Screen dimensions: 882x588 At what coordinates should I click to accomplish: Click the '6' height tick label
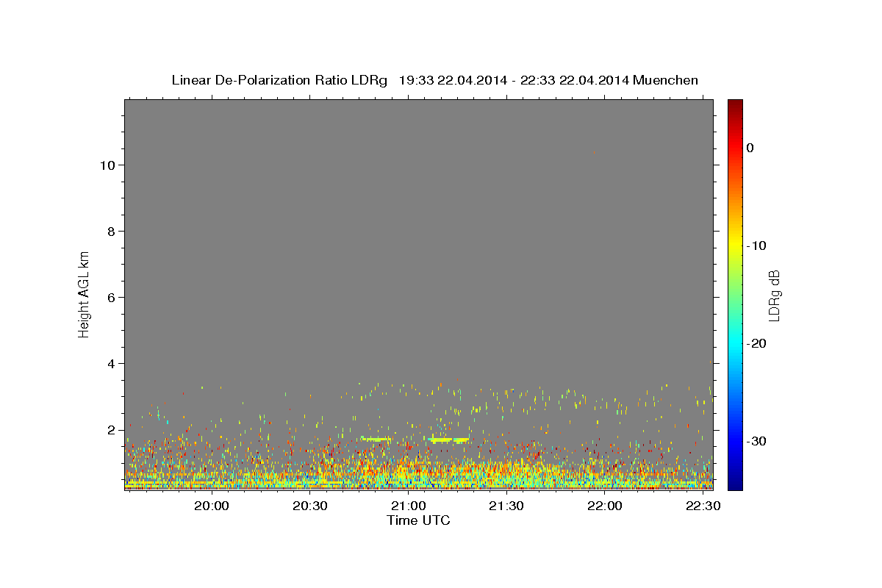112,298
